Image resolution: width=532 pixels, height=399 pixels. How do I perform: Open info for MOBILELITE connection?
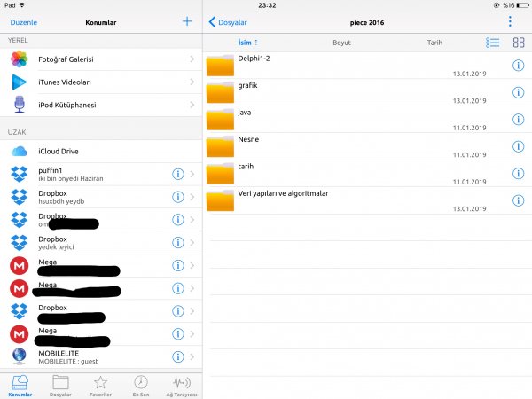point(177,356)
